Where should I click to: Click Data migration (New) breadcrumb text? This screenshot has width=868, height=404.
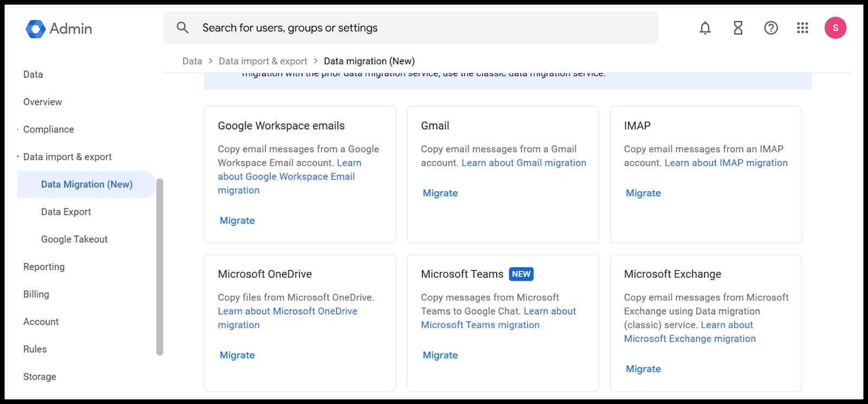pos(369,61)
